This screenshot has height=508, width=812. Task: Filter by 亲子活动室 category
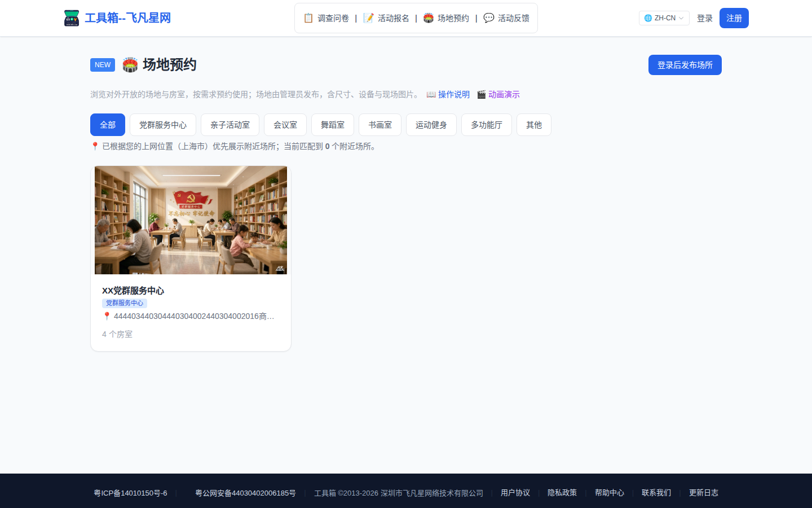pyautogui.click(x=230, y=125)
